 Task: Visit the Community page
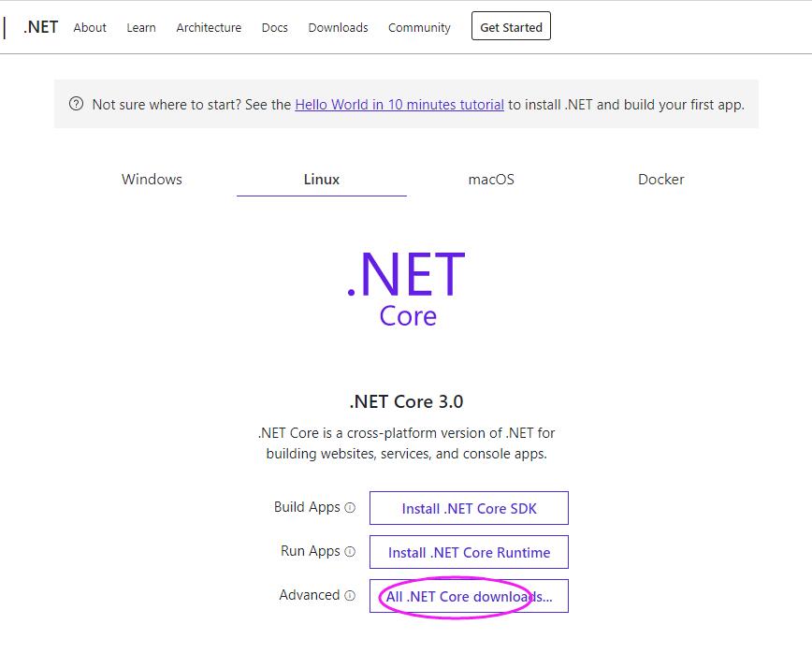[x=419, y=28]
